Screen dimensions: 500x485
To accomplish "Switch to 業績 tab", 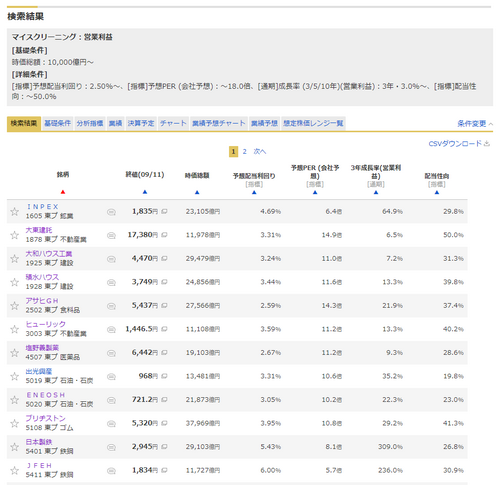I will coord(115,123).
